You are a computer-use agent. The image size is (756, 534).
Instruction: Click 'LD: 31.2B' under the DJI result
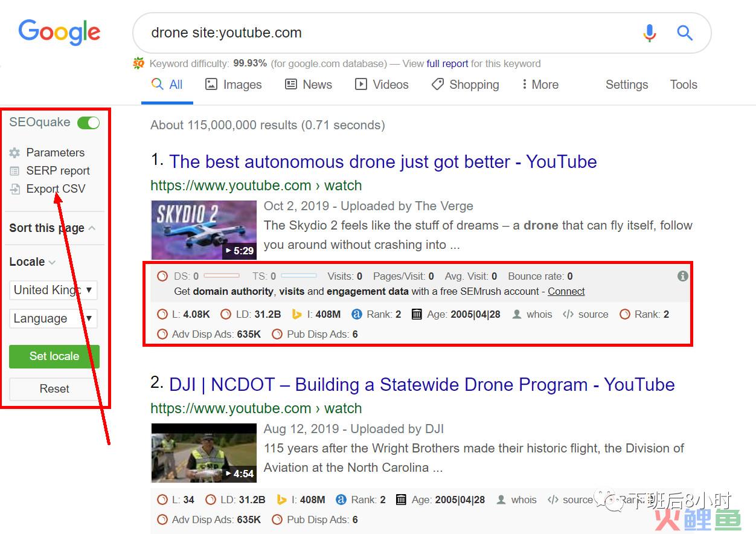235,500
